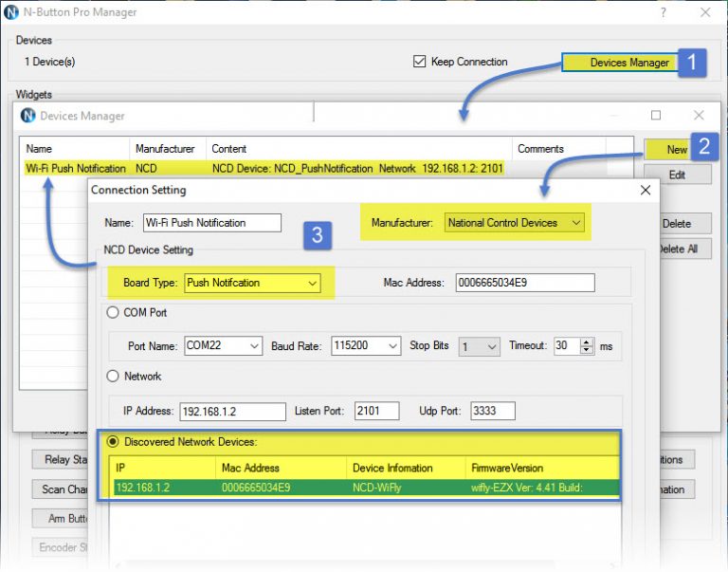Click the Edit device button
The height and width of the screenshot is (572, 728).
coord(677,175)
